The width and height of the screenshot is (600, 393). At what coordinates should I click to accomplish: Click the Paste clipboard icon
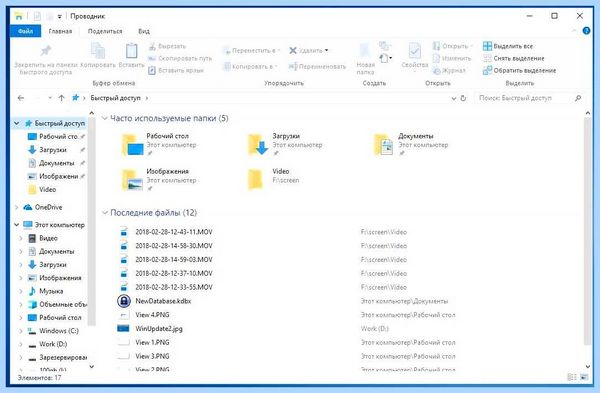131,51
